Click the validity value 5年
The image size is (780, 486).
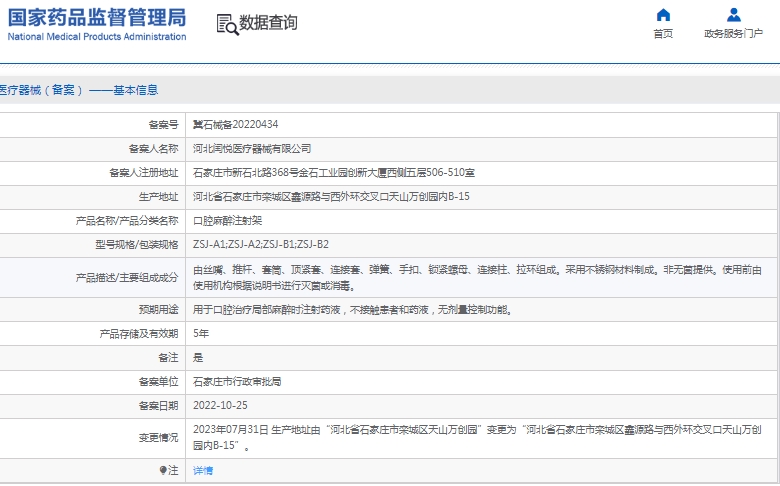click(201, 334)
